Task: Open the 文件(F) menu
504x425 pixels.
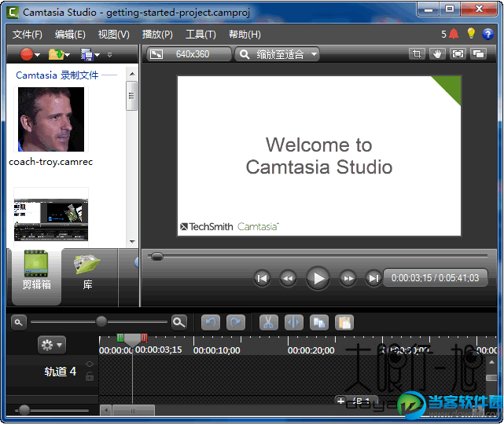Action: point(28,34)
